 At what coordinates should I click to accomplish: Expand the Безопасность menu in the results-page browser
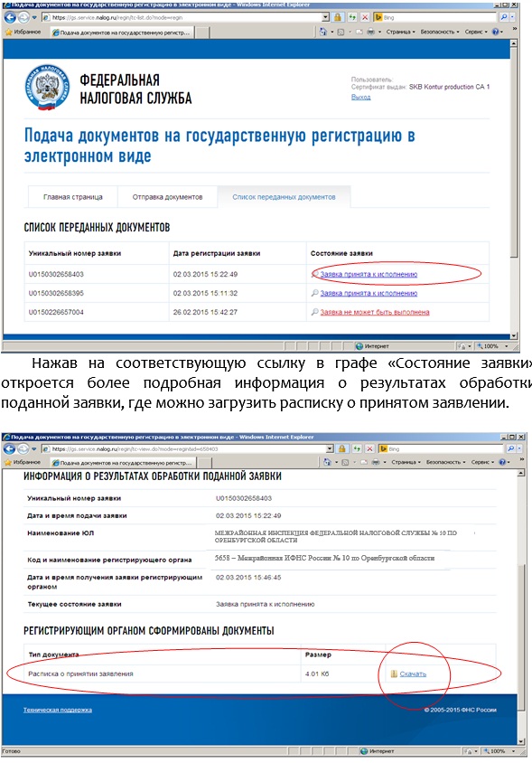pyautogui.click(x=446, y=462)
